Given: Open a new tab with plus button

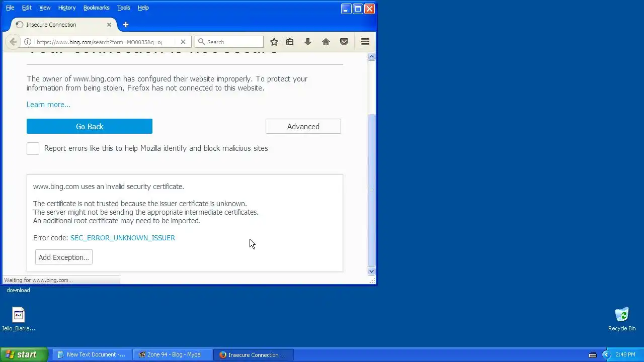Looking at the screenshot, I should pyautogui.click(x=126, y=25).
